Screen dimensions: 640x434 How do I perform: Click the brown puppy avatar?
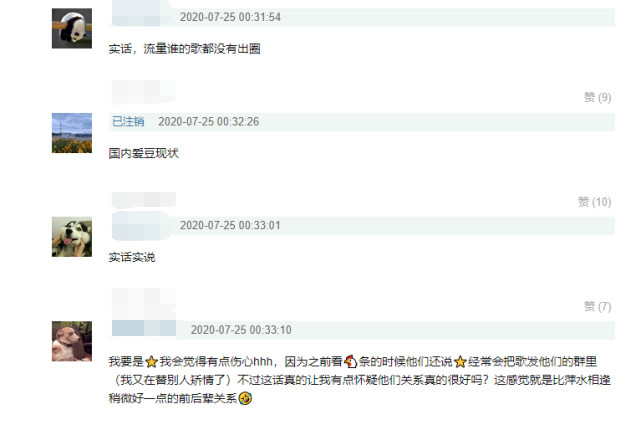(x=72, y=341)
